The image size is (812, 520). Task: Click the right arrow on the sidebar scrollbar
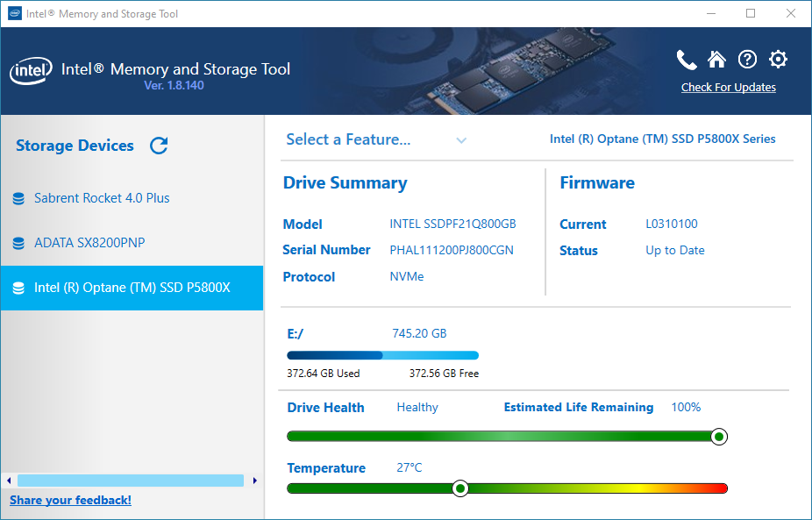[255, 481]
